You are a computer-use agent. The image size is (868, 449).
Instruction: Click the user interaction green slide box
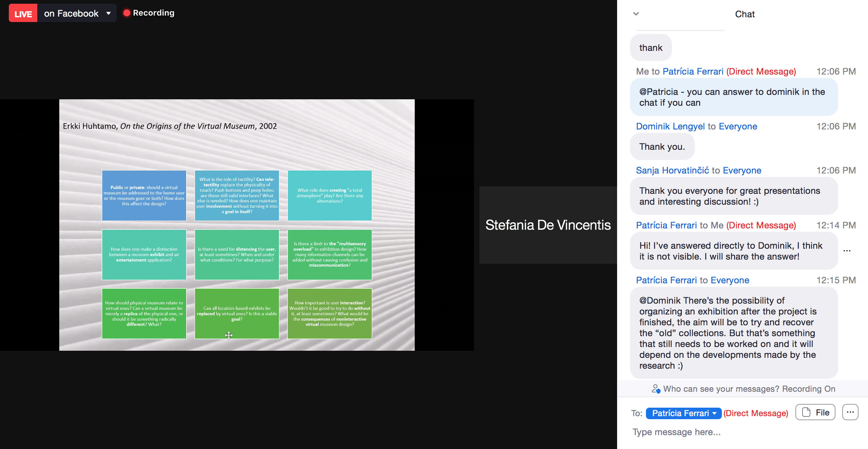click(330, 313)
